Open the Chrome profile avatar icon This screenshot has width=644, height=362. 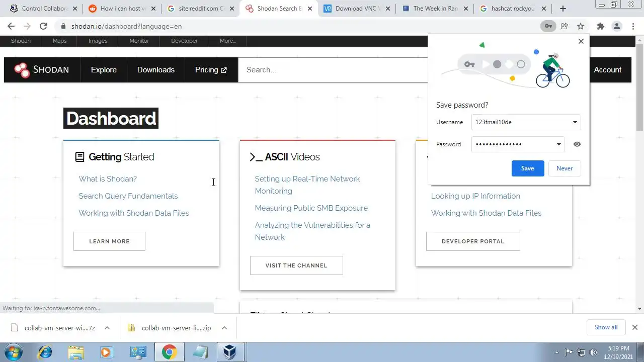[617, 26]
